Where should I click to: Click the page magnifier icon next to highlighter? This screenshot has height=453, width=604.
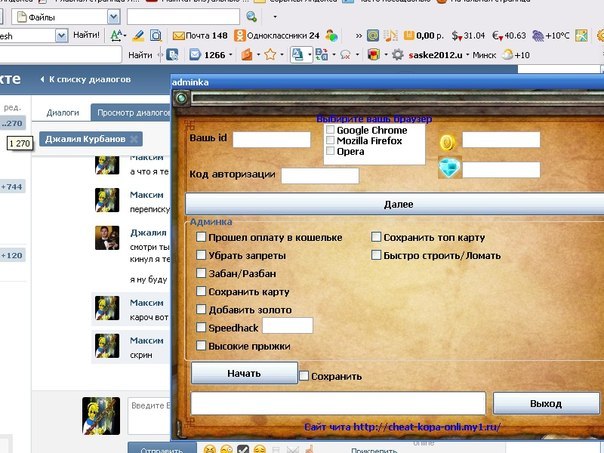pyautogui.click(x=156, y=36)
